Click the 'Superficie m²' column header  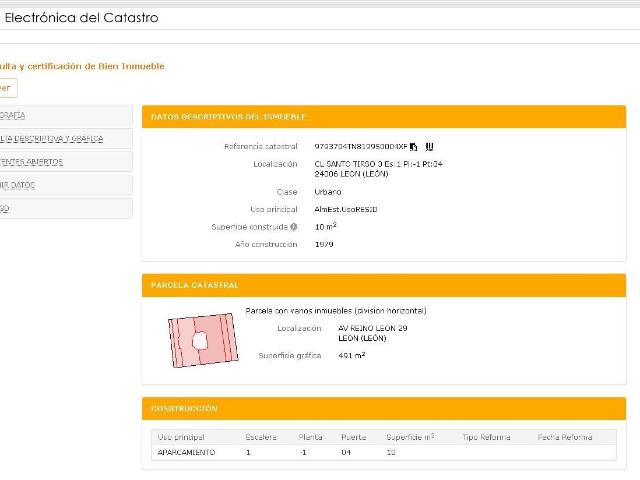point(410,437)
